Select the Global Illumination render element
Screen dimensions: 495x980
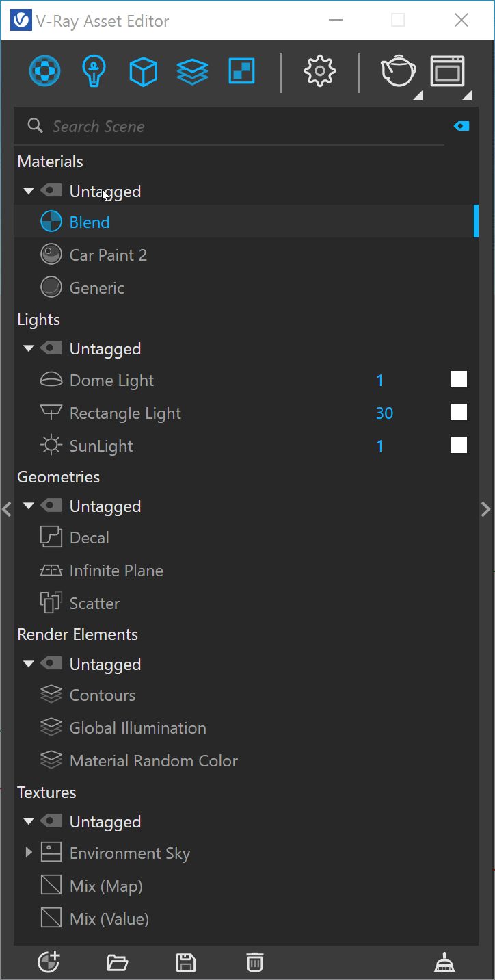137,728
